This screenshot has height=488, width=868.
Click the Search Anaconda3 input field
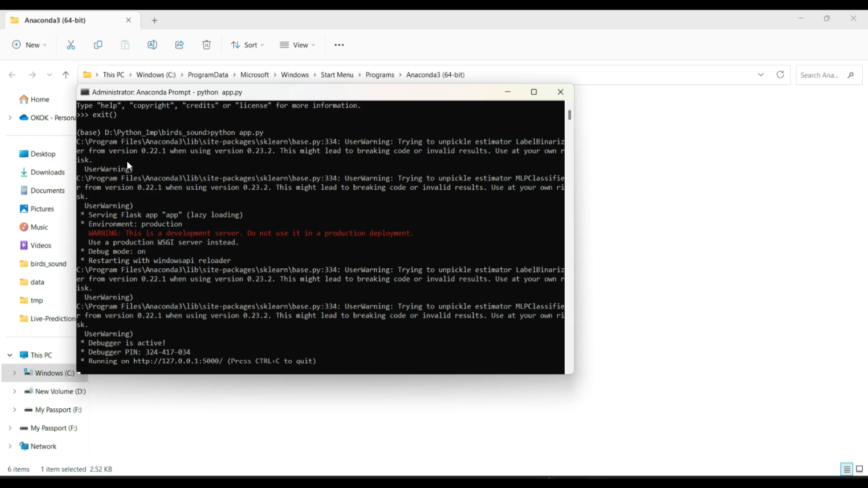coord(821,75)
